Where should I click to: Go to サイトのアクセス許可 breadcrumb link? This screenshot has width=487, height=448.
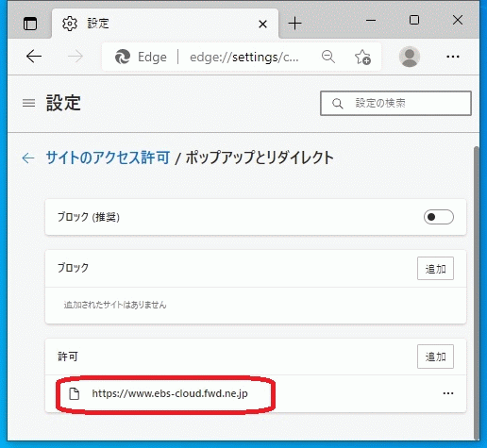(108, 158)
